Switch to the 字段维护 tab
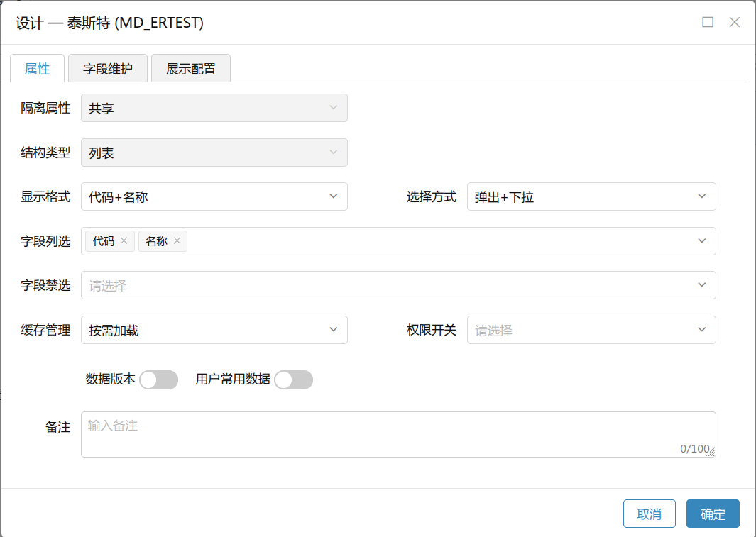756x537 pixels. [x=108, y=69]
